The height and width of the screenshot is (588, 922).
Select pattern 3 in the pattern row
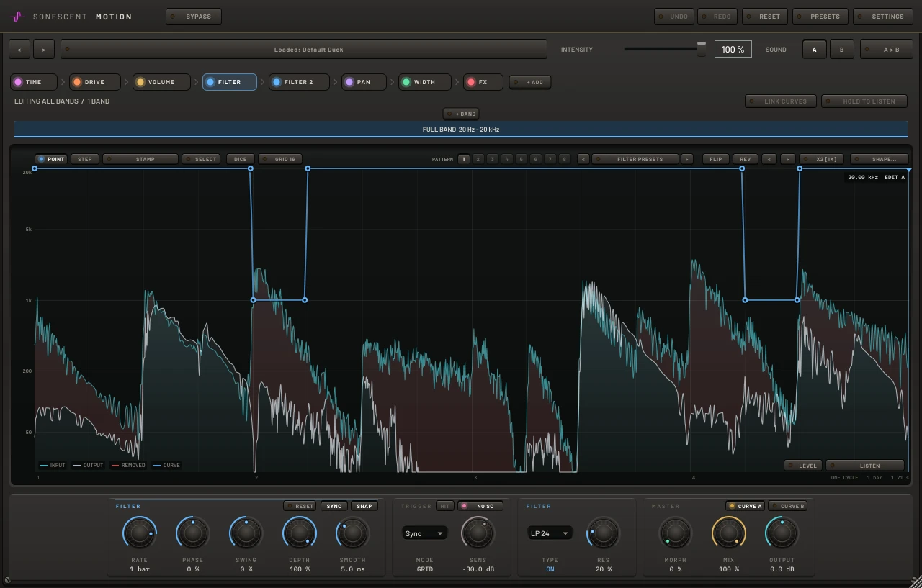point(492,159)
